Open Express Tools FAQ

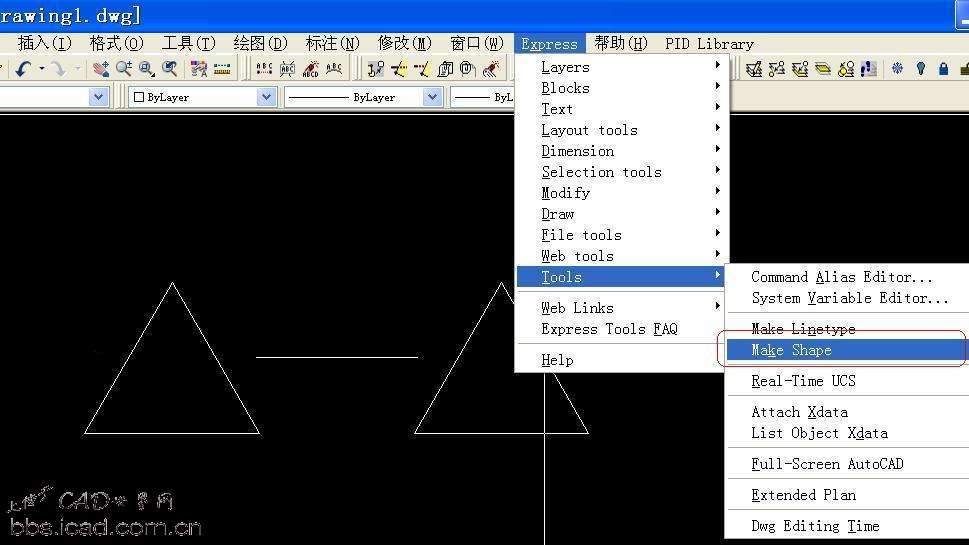[x=609, y=329]
